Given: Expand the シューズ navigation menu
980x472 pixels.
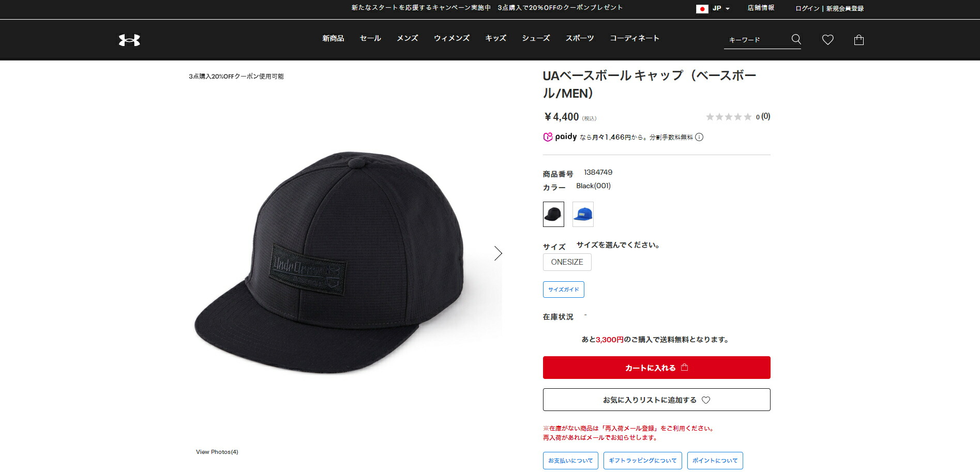Looking at the screenshot, I should click(x=536, y=38).
